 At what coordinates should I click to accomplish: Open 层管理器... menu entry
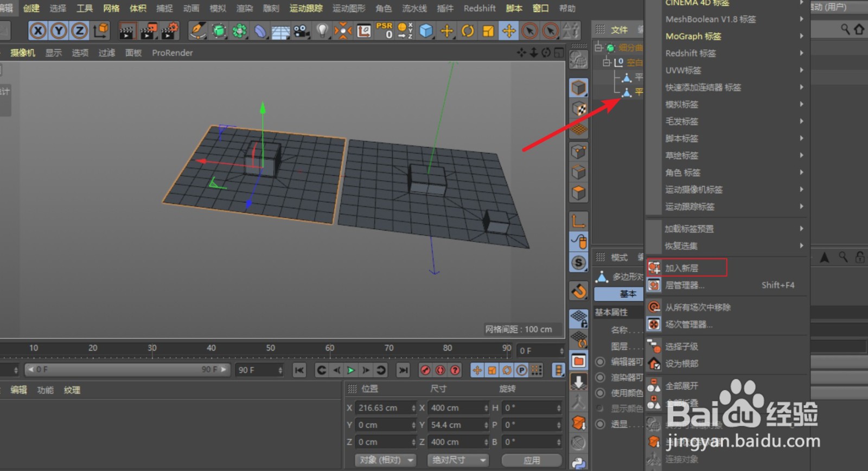coord(727,285)
